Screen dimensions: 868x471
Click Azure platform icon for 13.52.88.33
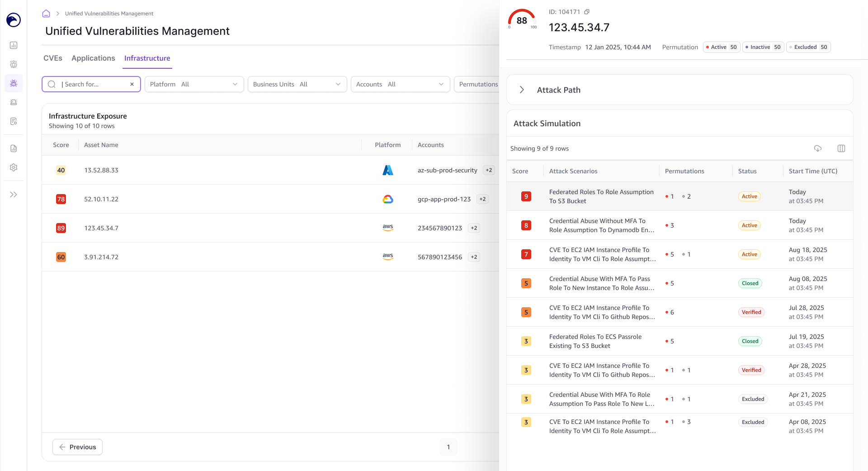coord(388,170)
